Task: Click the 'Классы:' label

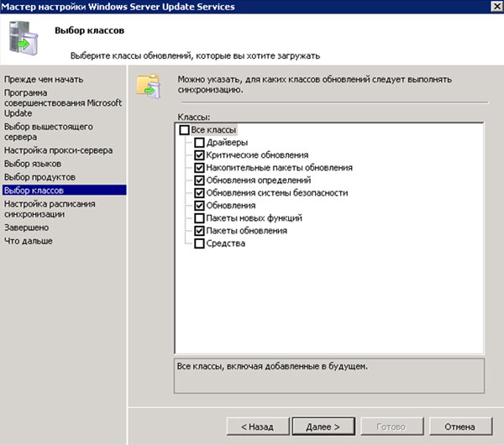Action: pos(194,117)
